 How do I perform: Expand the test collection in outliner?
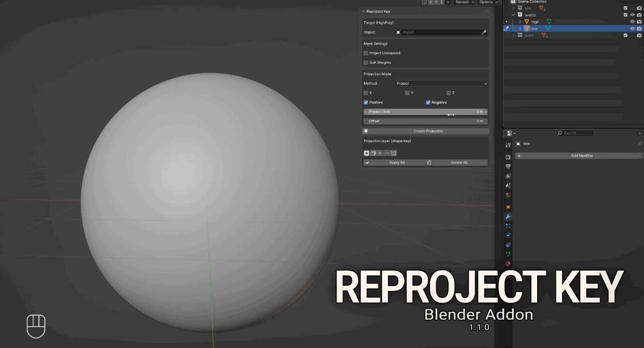[513, 8]
